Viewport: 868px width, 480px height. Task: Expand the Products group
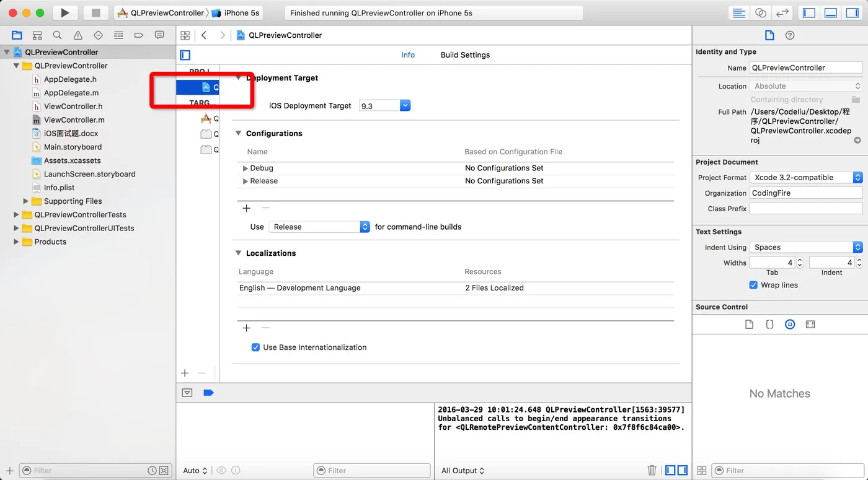pyautogui.click(x=16, y=242)
